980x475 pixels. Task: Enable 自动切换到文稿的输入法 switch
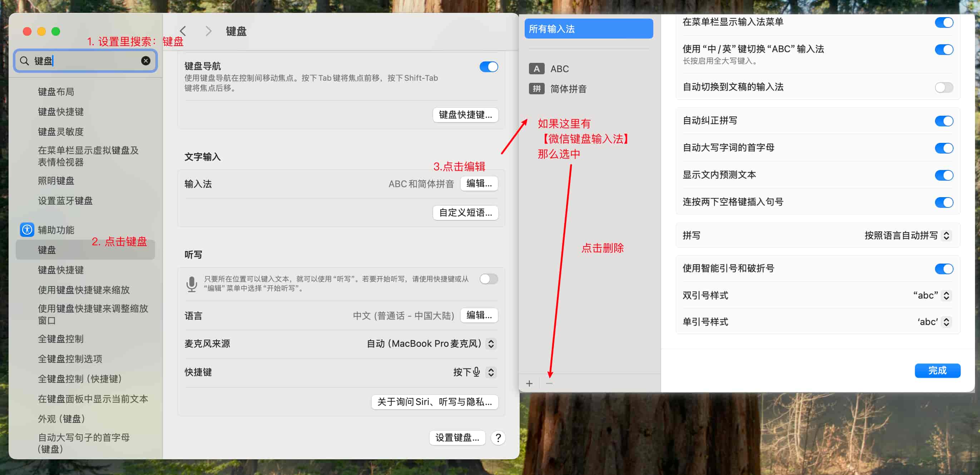[x=944, y=87]
